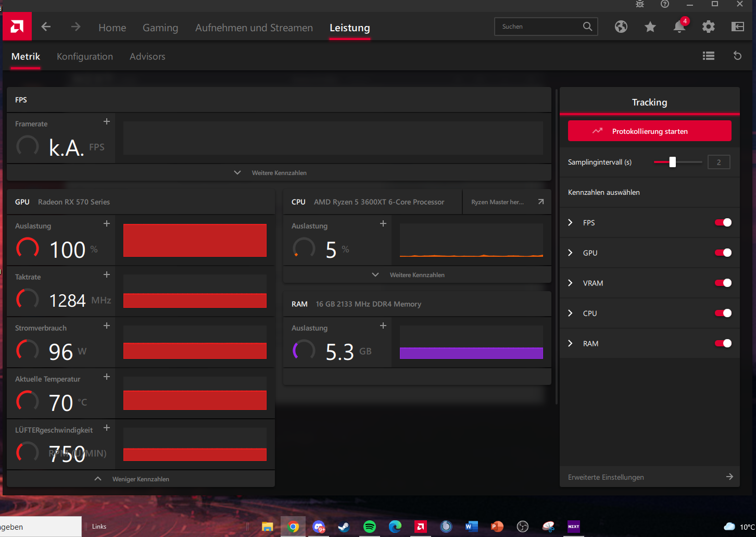This screenshot has width=756, height=537.
Task: Open Spotify from the taskbar
Action: coord(370,527)
